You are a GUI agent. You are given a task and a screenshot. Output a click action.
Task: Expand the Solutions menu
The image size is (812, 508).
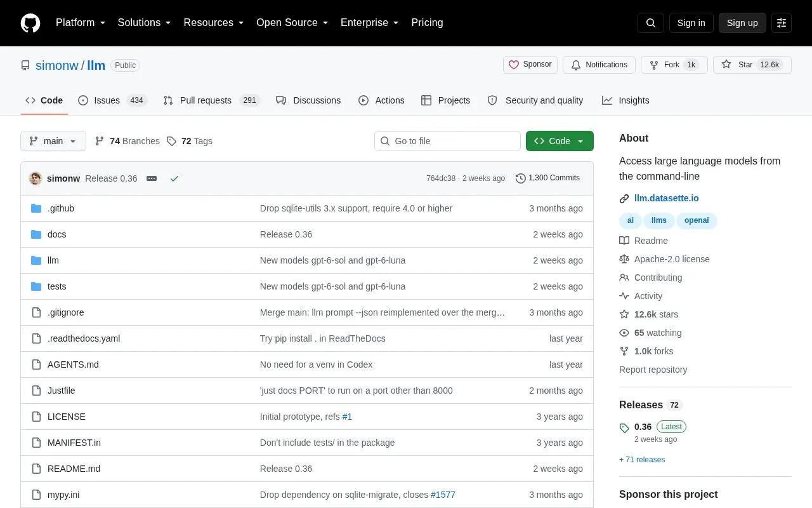[144, 23]
